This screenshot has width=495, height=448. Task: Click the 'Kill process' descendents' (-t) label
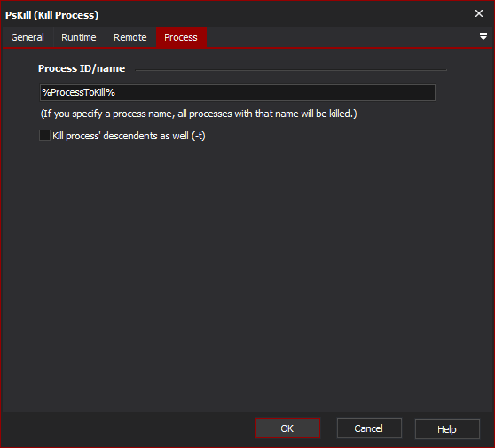point(129,136)
